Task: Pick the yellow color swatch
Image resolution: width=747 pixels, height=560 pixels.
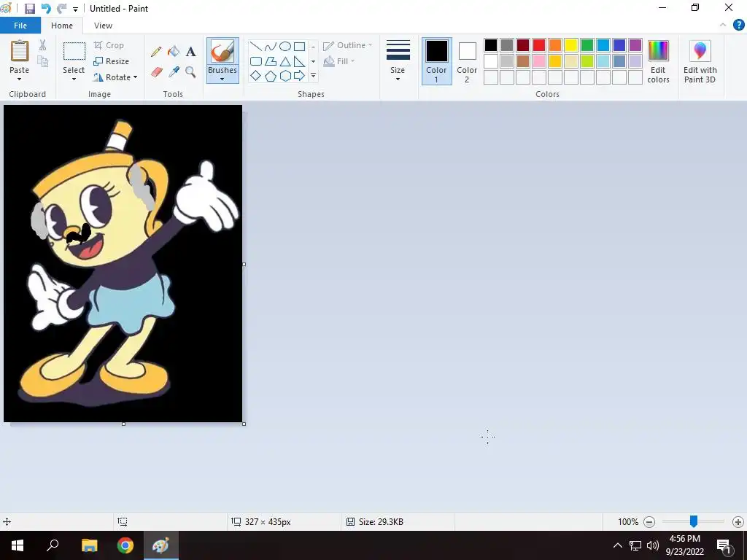Action: tap(570, 45)
